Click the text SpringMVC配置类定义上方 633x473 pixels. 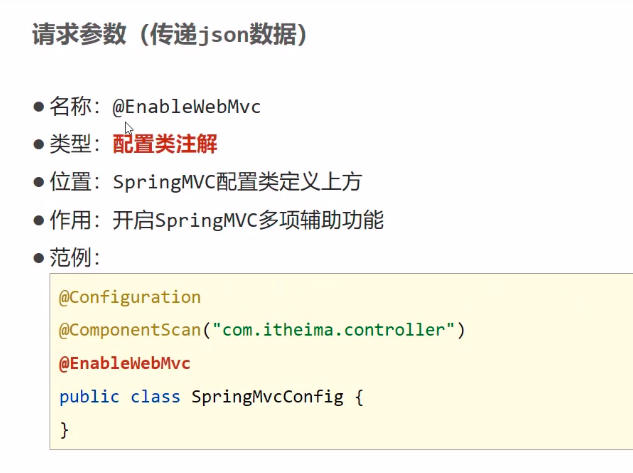click(x=236, y=182)
